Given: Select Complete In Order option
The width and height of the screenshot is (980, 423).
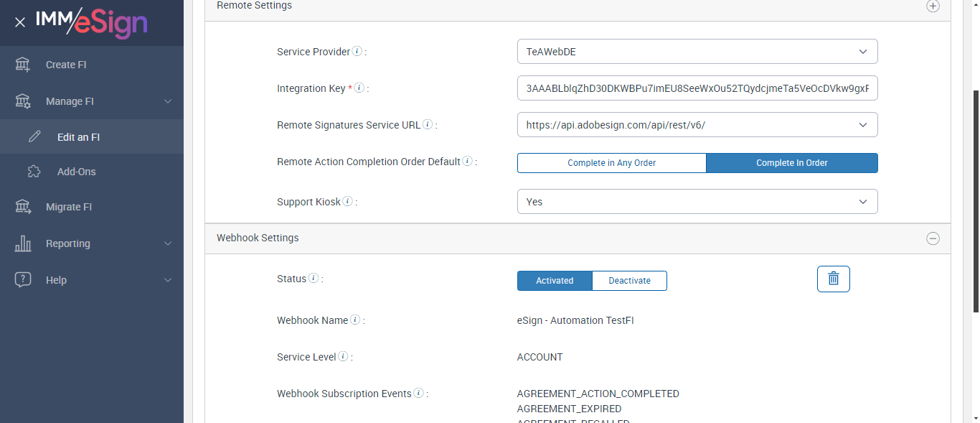Looking at the screenshot, I should 791,163.
